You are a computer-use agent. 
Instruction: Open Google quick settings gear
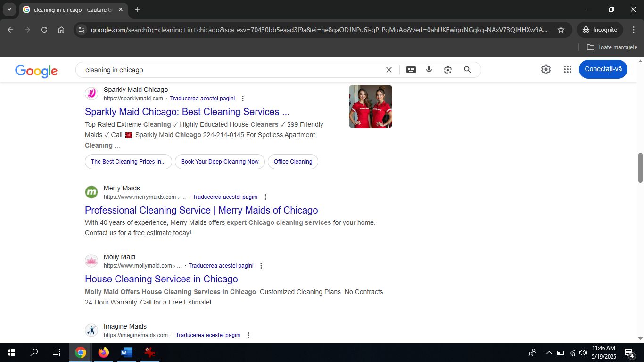point(545,69)
